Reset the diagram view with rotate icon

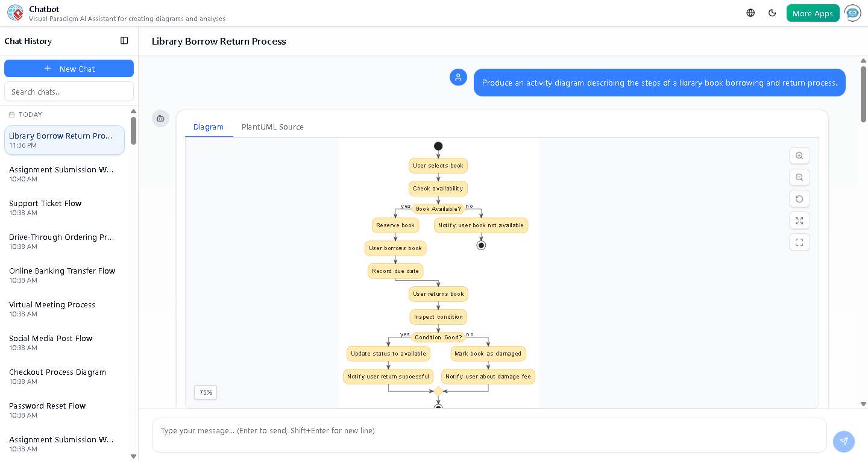[x=799, y=199]
